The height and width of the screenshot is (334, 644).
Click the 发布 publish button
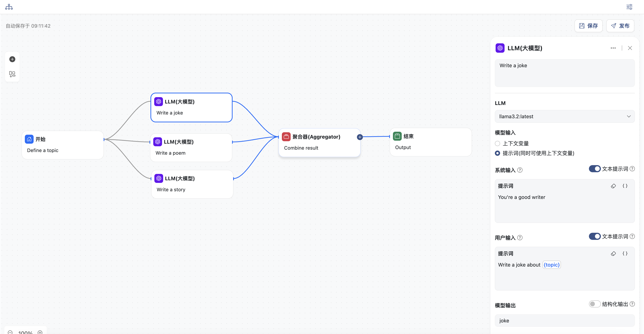point(620,26)
